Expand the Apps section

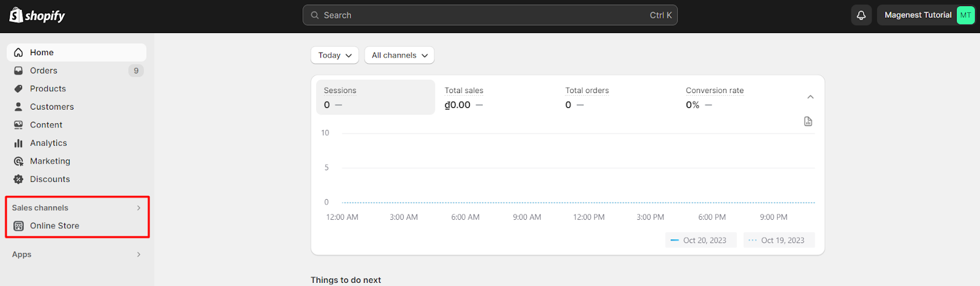point(77,254)
